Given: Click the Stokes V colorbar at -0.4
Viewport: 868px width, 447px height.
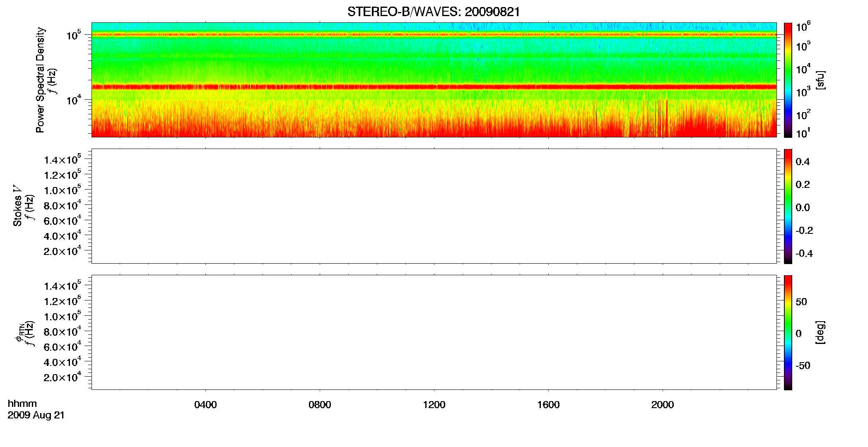Looking at the screenshot, I should [x=788, y=253].
